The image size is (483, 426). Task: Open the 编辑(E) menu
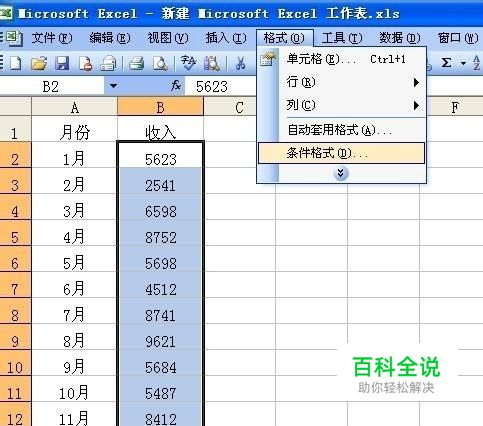pyautogui.click(x=110, y=38)
